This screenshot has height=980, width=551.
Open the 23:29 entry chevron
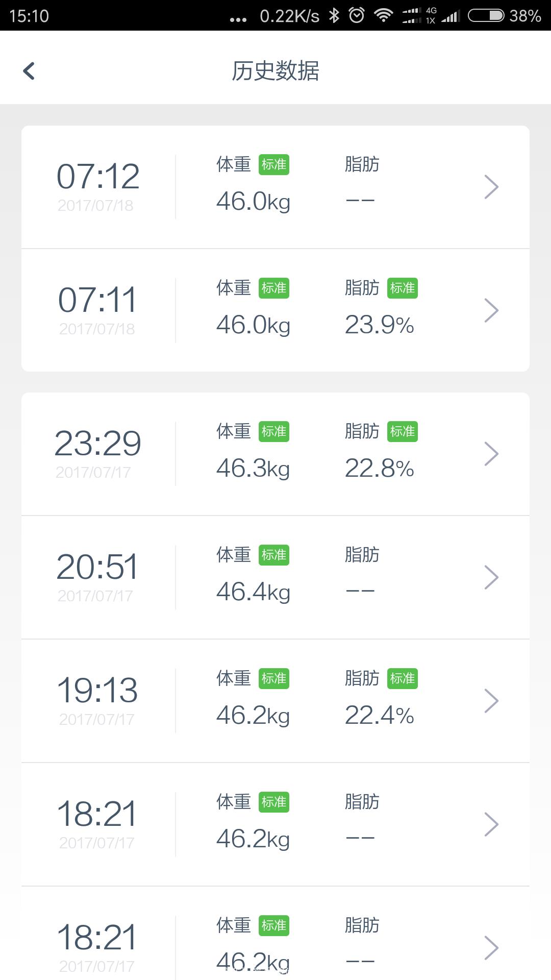coord(491,454)
